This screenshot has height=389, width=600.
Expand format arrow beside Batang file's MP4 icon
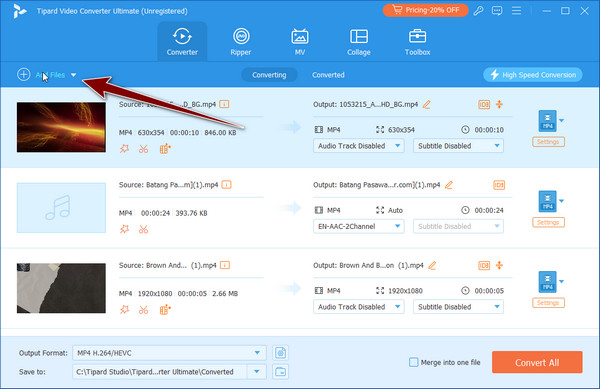[561, 201]
